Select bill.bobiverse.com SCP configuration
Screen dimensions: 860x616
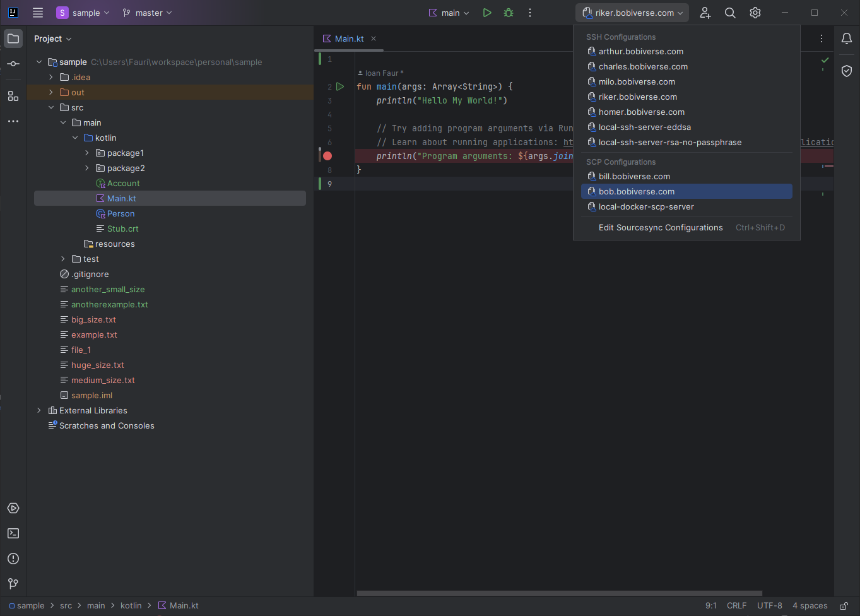(686, 176)
